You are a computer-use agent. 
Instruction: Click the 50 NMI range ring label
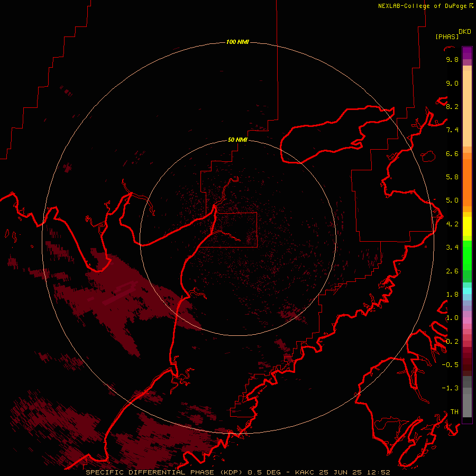pos(237,140)
